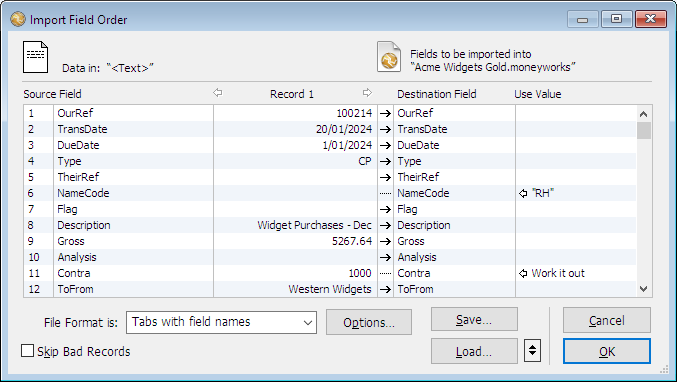Image resolution: width=677 pixels, height=382 pixels.
Task: Toggle the dotted mapping for NameCode row
Action: [x=385, y=193]
